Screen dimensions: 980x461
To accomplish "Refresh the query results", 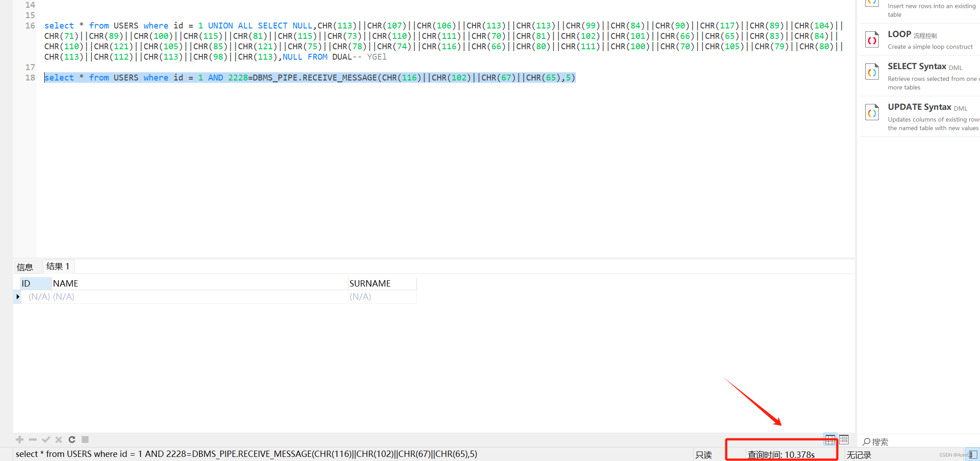I will click(72, 439).
